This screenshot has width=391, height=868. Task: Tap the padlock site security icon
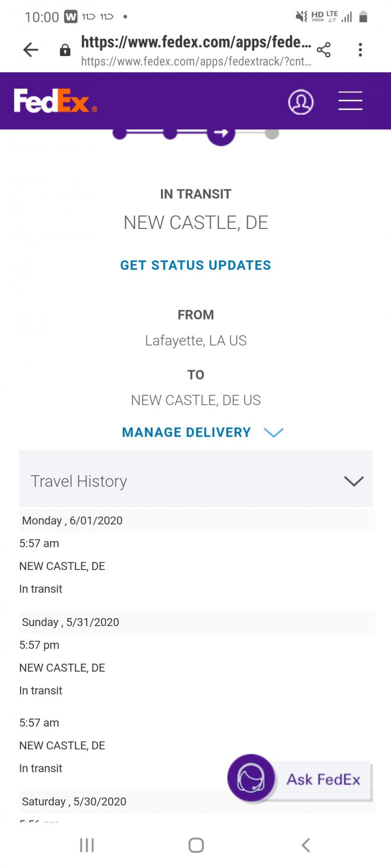click(x=65, y=50)
